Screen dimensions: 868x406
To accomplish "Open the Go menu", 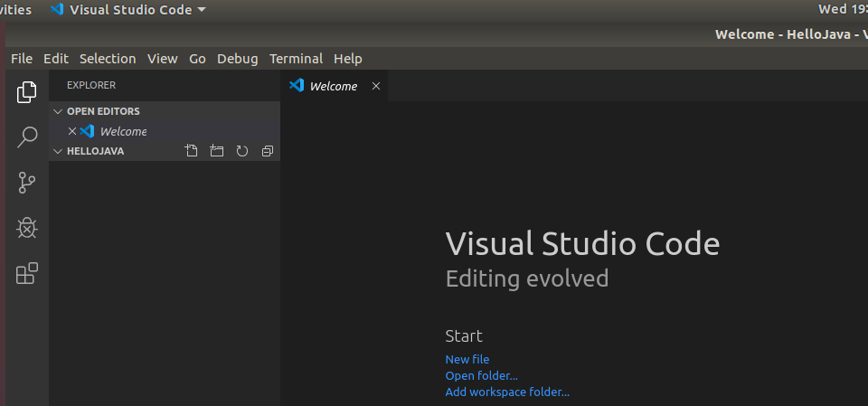I will (198, 59).
